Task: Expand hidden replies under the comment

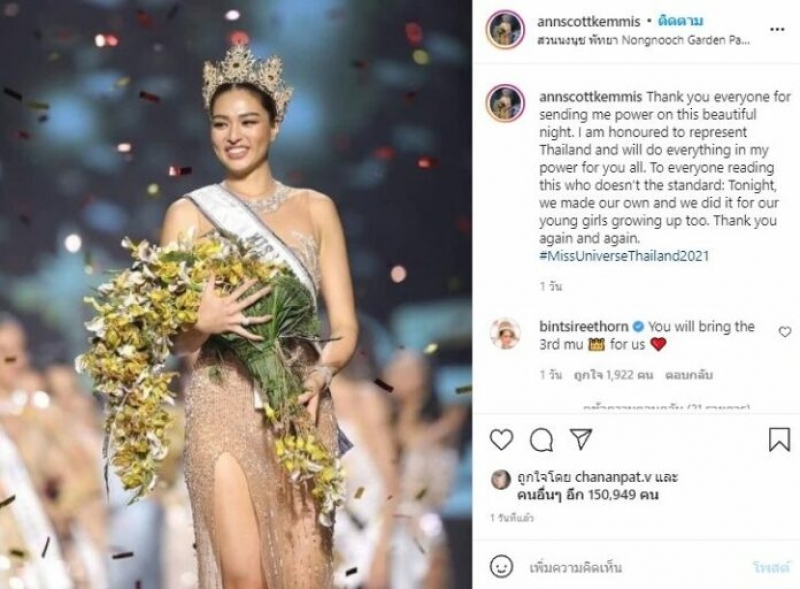Action: coord(667,407)
